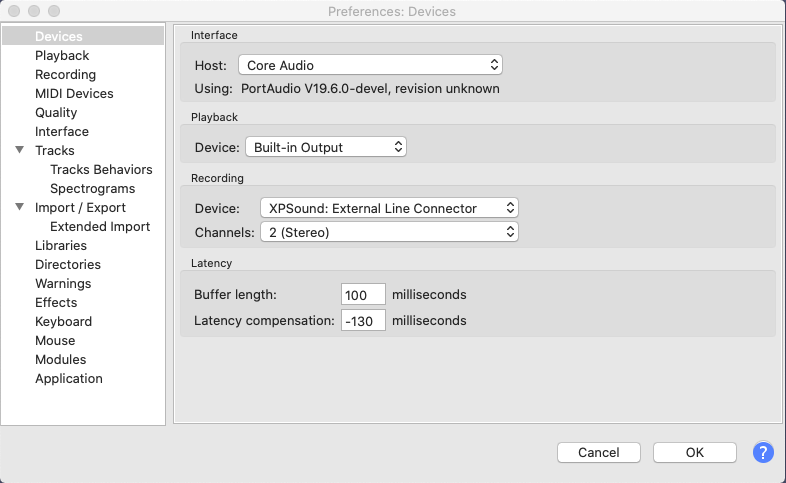The width and height of the screenshot is (786, 483).
Task: Confirm preferences with the OK button
Action: 695,452
